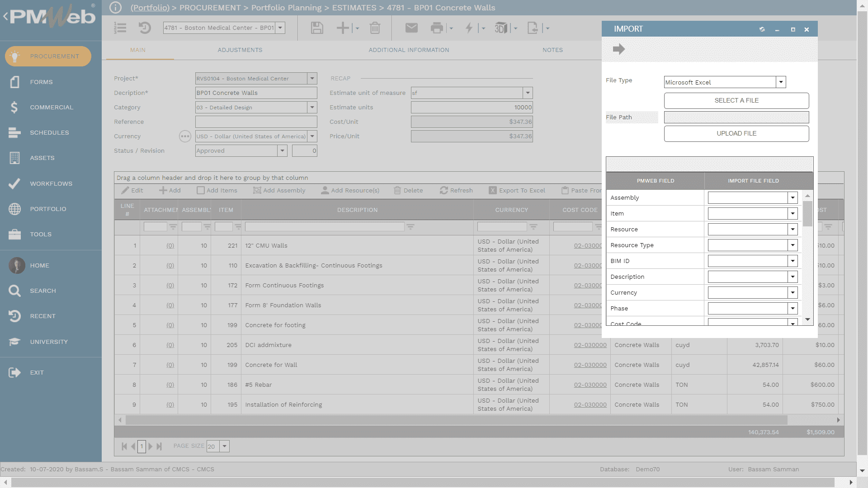Click the UPLOAD FILE button
The image size is (868, 488).
tap(736, 133)
